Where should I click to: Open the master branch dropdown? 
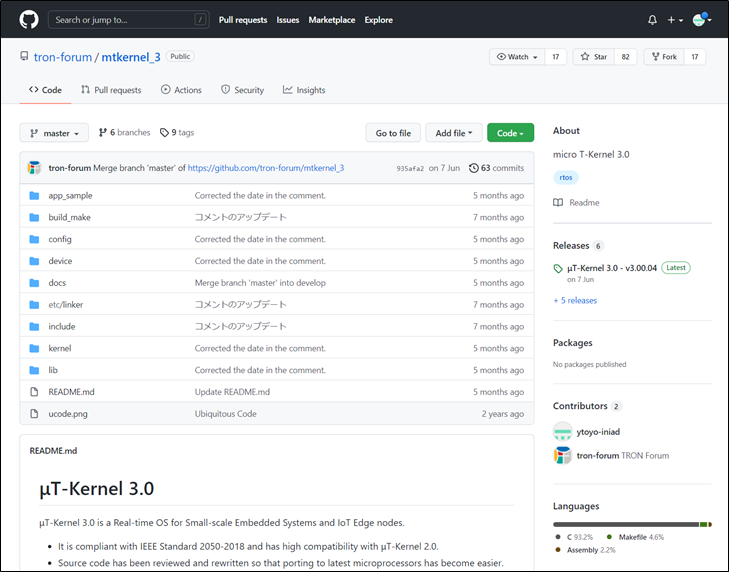54,133
